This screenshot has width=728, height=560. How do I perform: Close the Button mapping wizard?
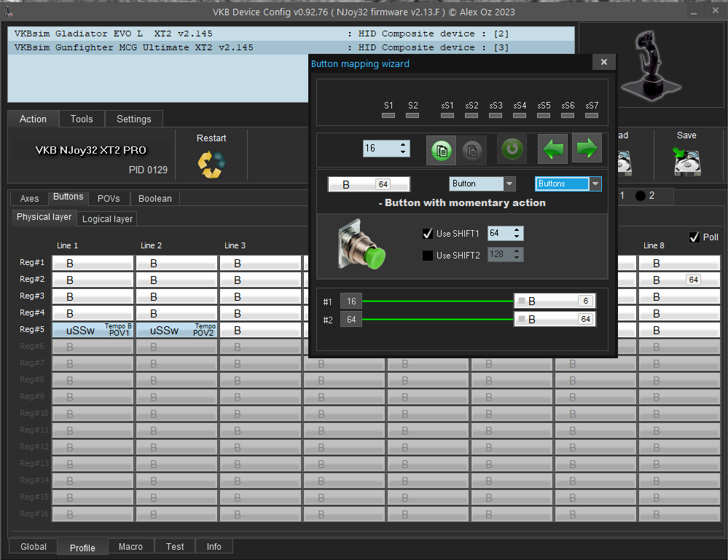603,63
